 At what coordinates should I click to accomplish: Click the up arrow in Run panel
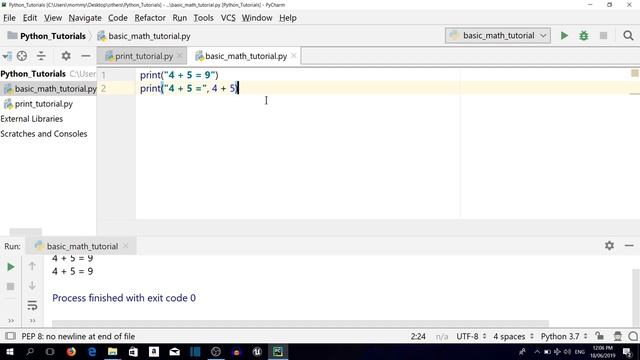(x=32, y=266)
